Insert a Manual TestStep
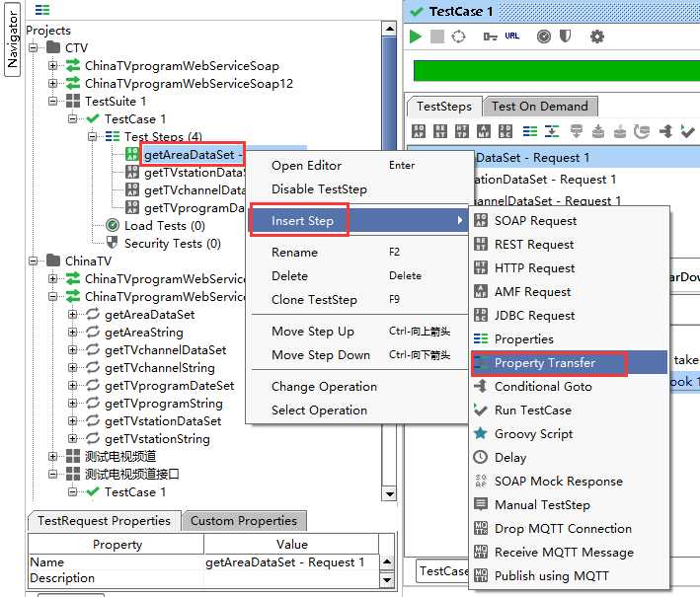700x597 pixels. point(570,504)
